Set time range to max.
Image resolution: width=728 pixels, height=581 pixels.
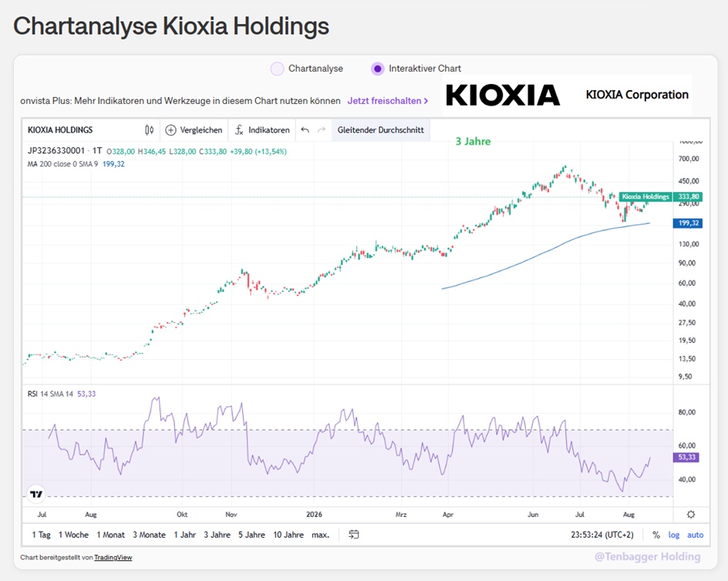pyautogui.click(x=320, y=535)
